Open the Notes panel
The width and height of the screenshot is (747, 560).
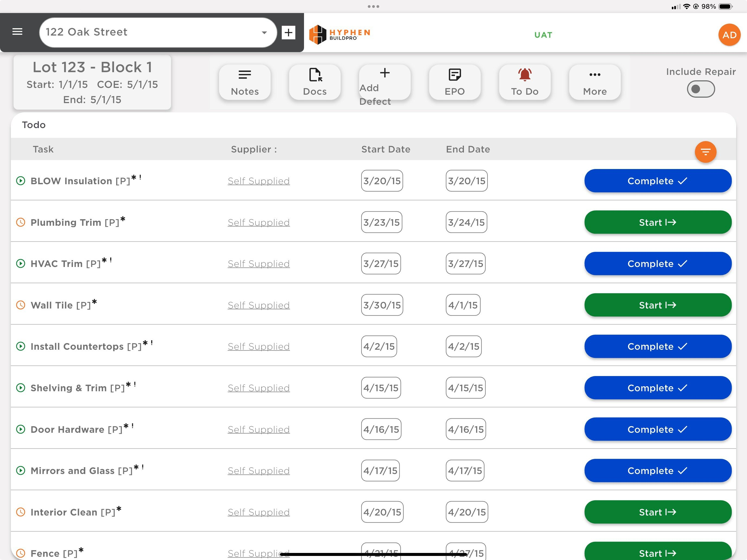point(245,82)
